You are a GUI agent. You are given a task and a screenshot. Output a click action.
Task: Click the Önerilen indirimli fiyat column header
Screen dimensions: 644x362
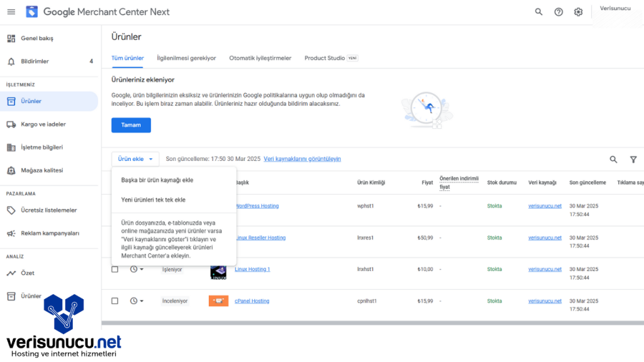[458, 183]
